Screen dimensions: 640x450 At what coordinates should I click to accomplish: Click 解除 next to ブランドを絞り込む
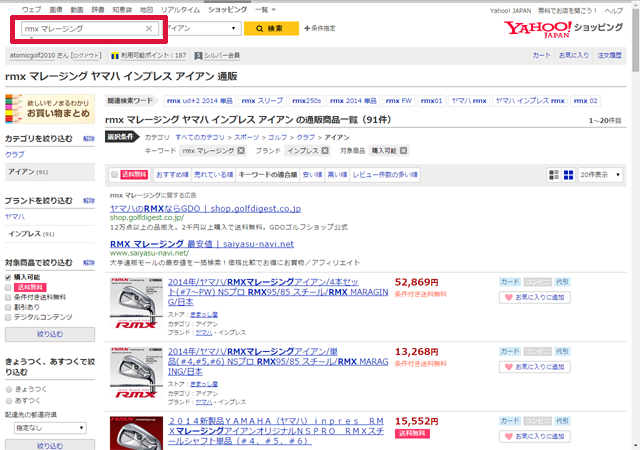click(x=89, y=201)
